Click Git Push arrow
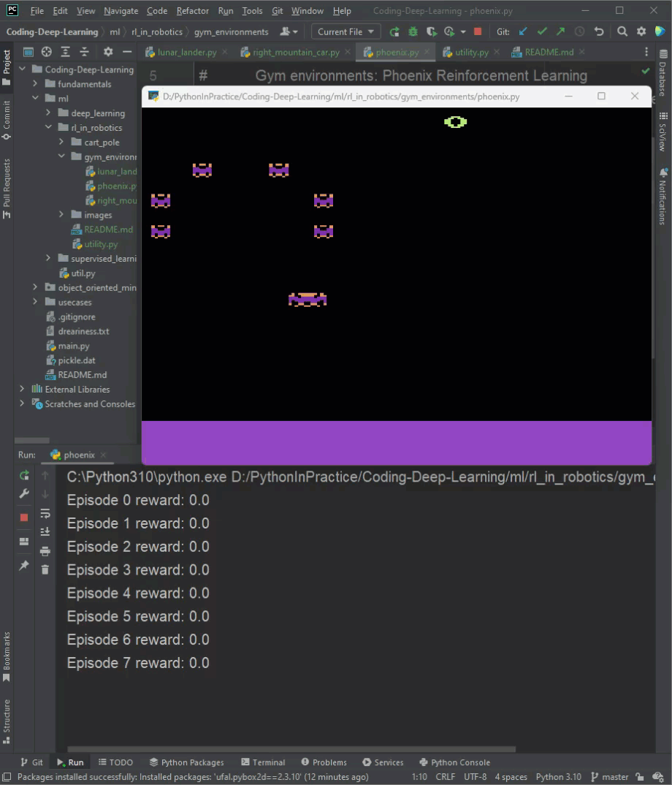 tap(560, 31)
